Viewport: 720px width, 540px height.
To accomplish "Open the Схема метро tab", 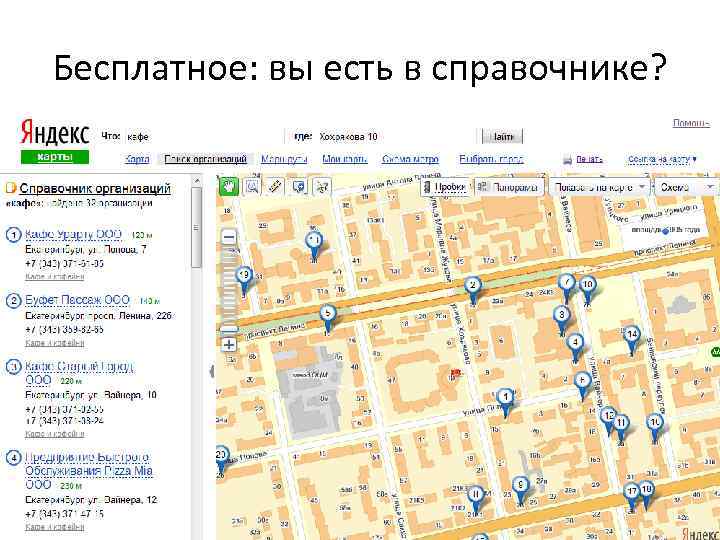I will coord(410,159).
